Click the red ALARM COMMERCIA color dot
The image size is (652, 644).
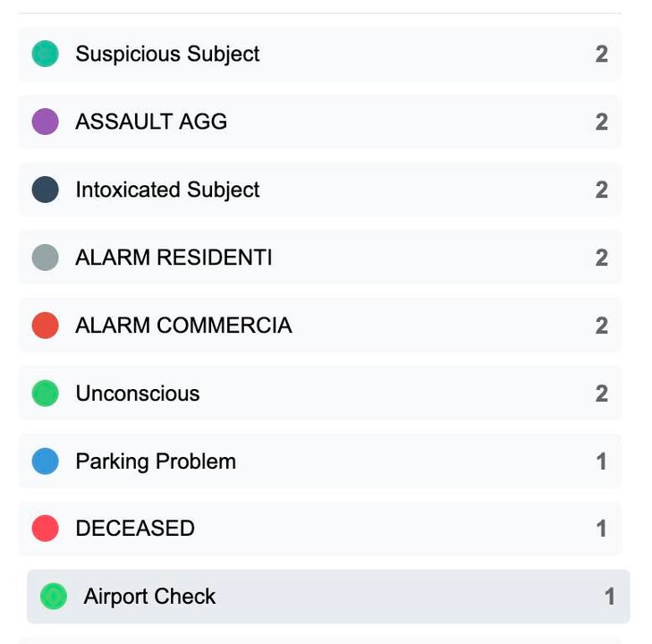pyautogui.click(x=45, y=326)
